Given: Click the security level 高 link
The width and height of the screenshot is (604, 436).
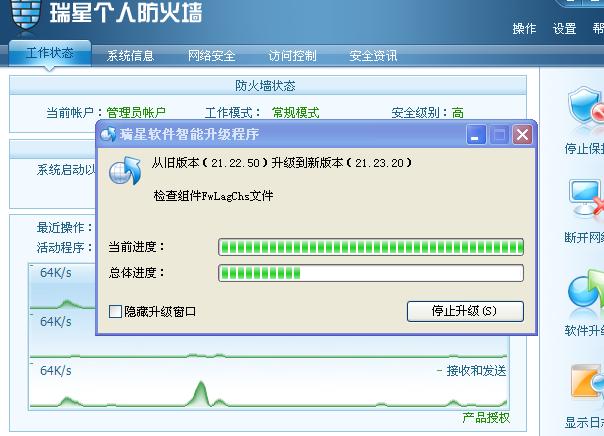Looking at the screenshot, I should (x=458, y=112).
